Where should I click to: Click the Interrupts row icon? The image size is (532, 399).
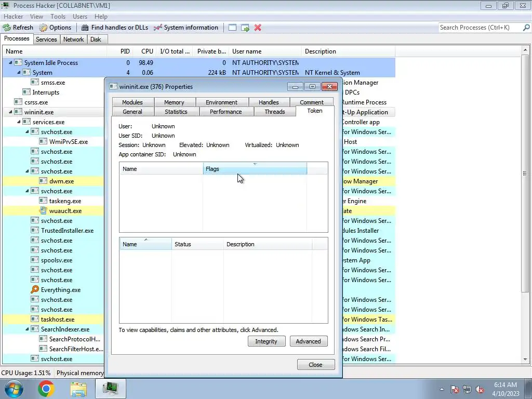point(26,92)
